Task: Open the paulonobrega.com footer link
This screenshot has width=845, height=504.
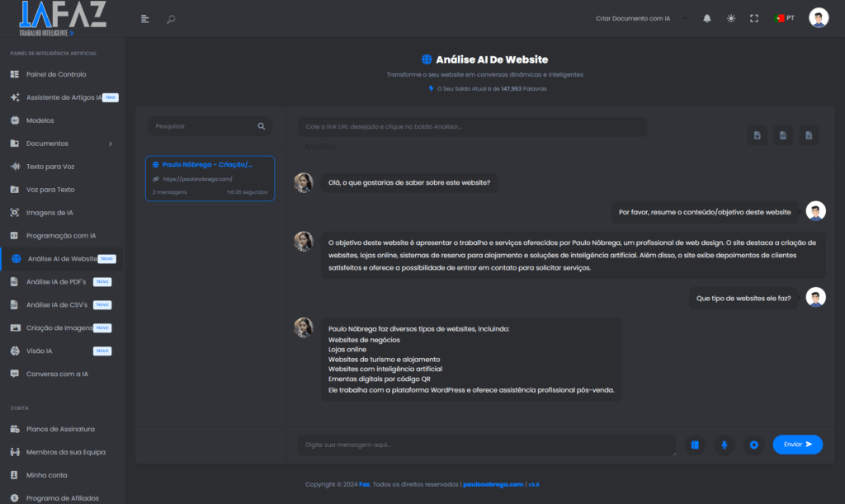Action: point(493,484)
